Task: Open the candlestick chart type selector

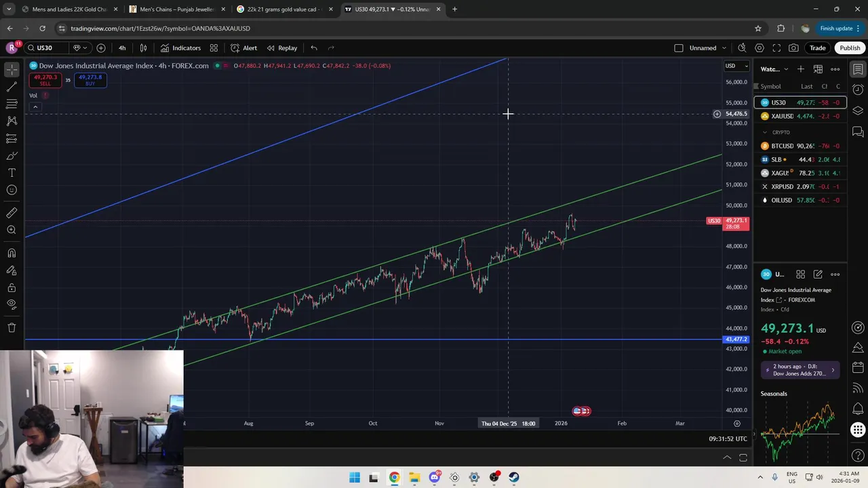Action: point(143,48)
